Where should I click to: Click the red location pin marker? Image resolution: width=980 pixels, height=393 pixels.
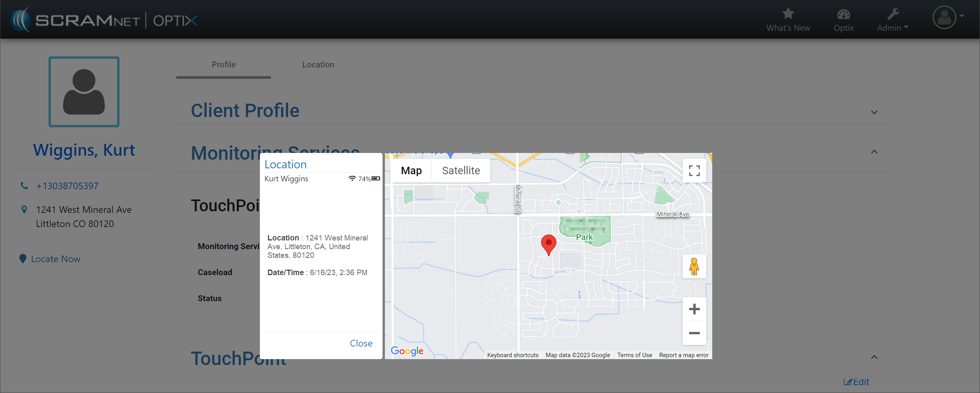click(x=548, y=244)
